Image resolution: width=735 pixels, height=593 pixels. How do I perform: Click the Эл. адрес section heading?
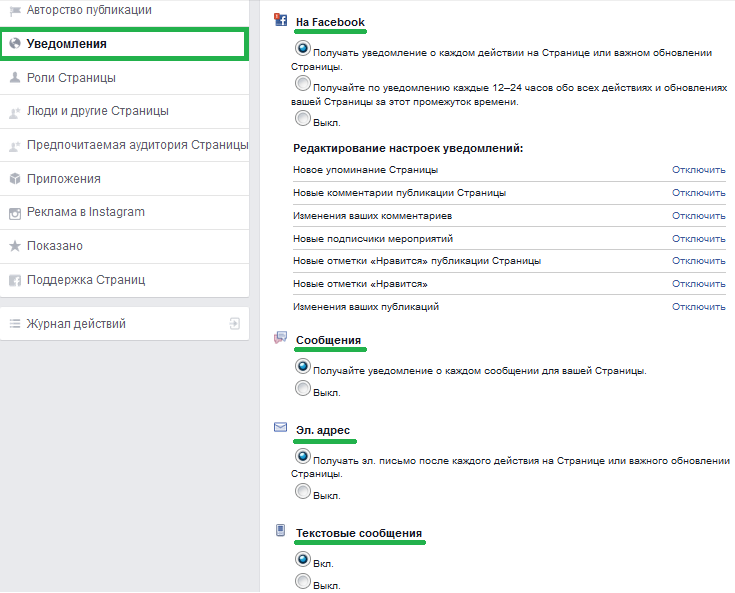pos(322,430)
